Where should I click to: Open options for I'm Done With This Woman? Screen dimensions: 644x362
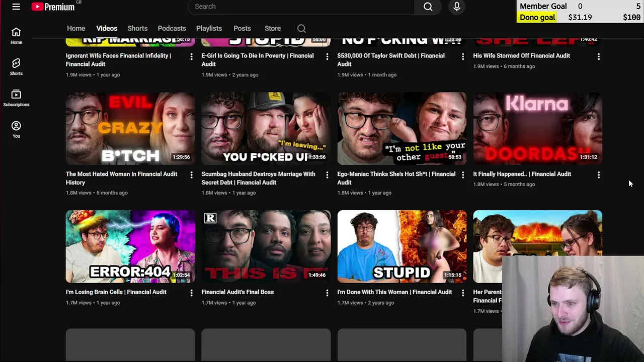point(463,293)
